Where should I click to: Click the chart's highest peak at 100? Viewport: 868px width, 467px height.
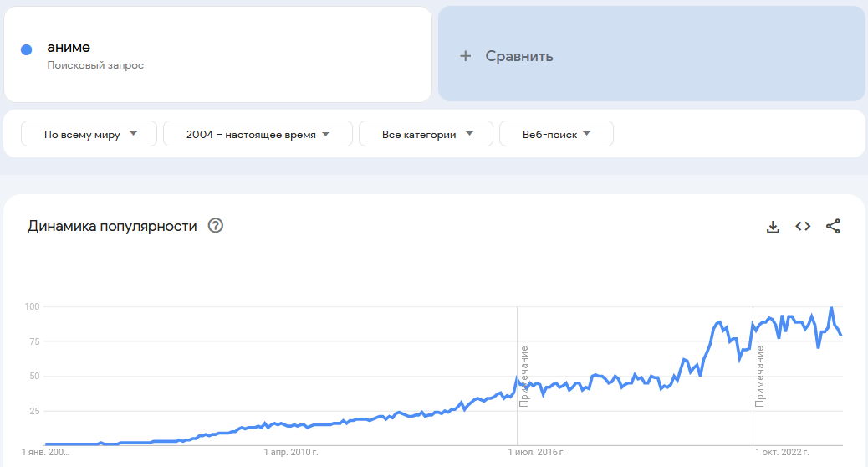[x=831, y=308]
